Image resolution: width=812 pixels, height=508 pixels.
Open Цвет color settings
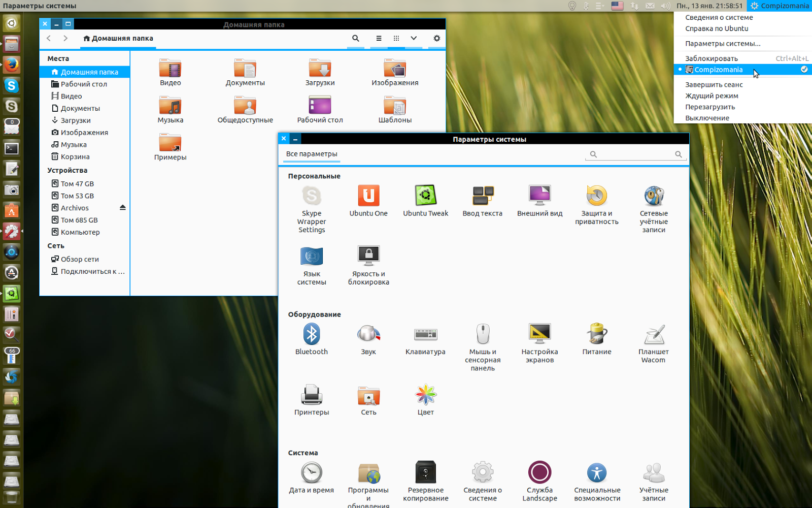coord(425,400)
